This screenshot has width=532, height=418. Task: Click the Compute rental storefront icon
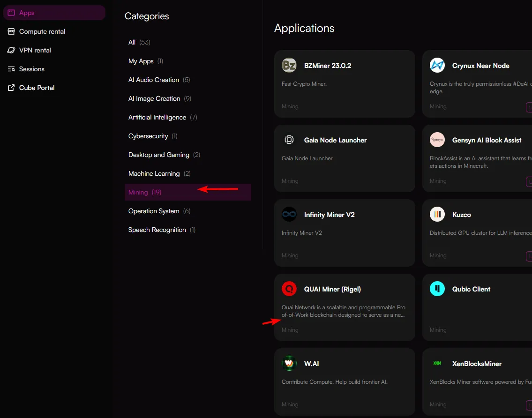(x=11, y=31)
